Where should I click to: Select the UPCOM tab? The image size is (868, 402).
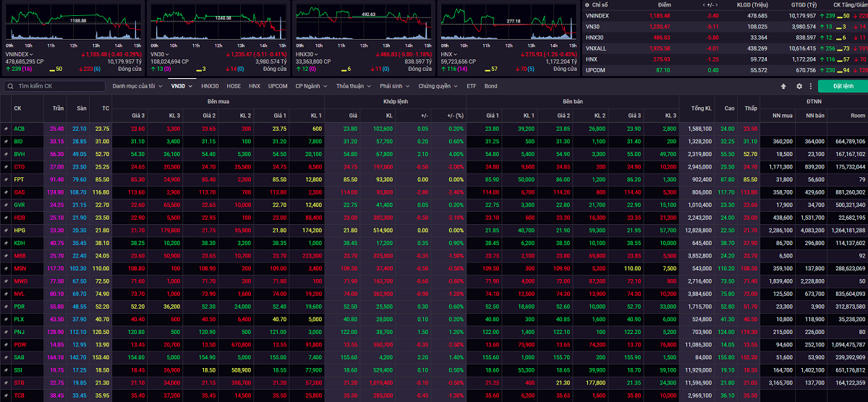click(x=278, y=86)
